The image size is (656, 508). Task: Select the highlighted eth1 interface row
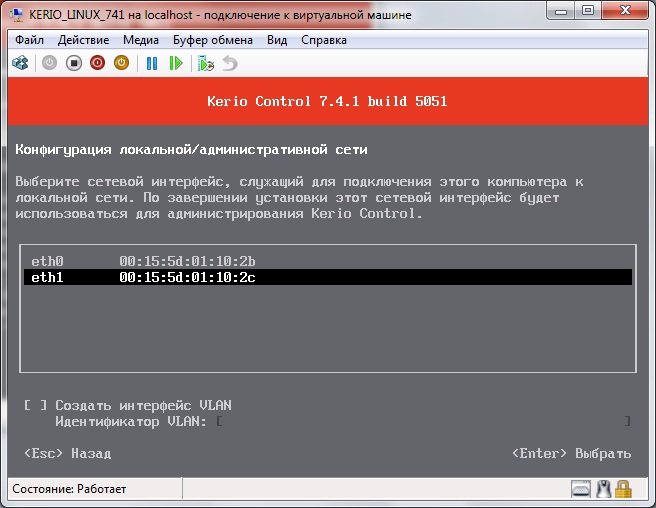(328, 277)
